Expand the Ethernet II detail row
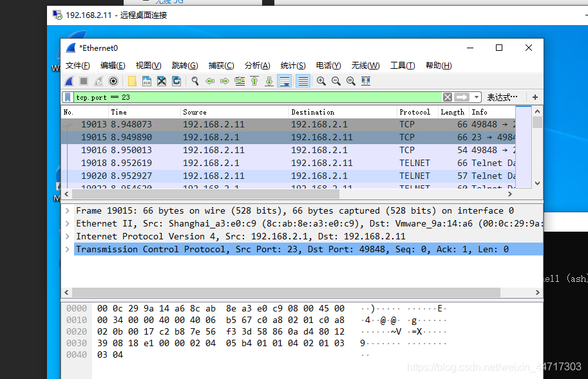Screen dimensions: 588x379 (x=68, y=223)
